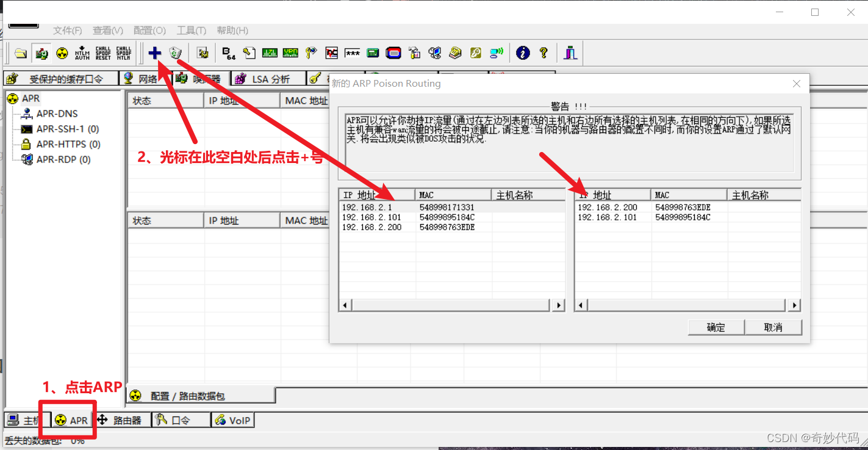This screenshot has height=450, width=868.
Task: Switch to the 受保护的缓存口令 tab
Action: (61, 79)
